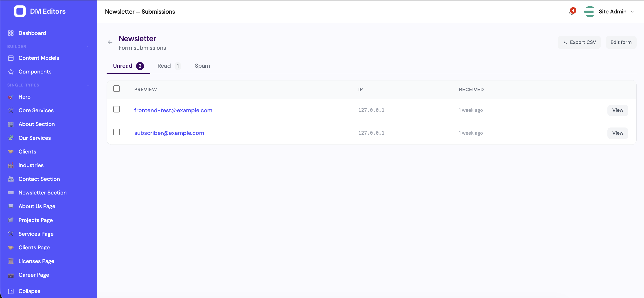Click the About Section building icon
This screenshot has height=298, width=644.
11,124
